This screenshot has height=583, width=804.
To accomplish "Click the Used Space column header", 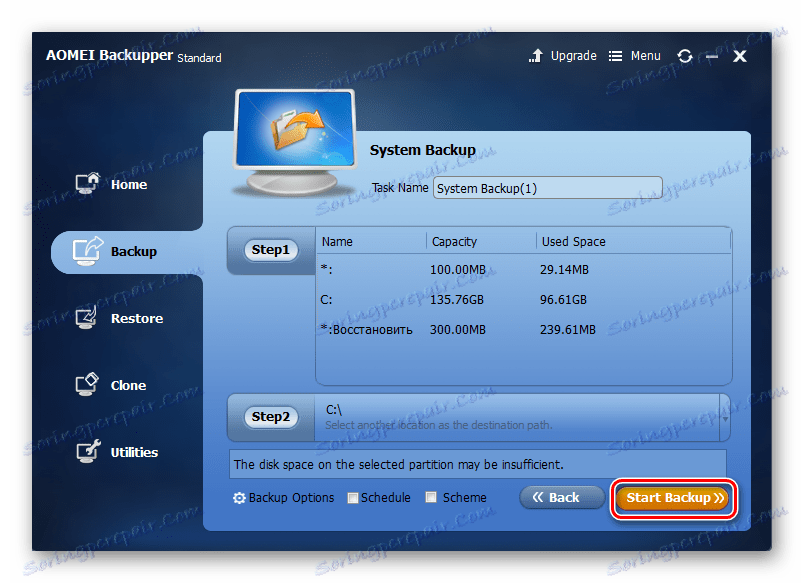I will pyautogui.click(x=573, y=242).
